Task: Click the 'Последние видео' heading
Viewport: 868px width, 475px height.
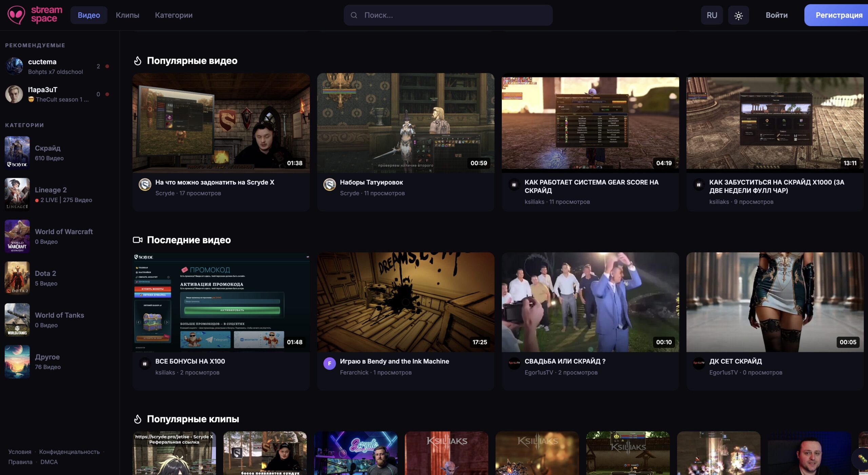Action: (x=189, y=240)
